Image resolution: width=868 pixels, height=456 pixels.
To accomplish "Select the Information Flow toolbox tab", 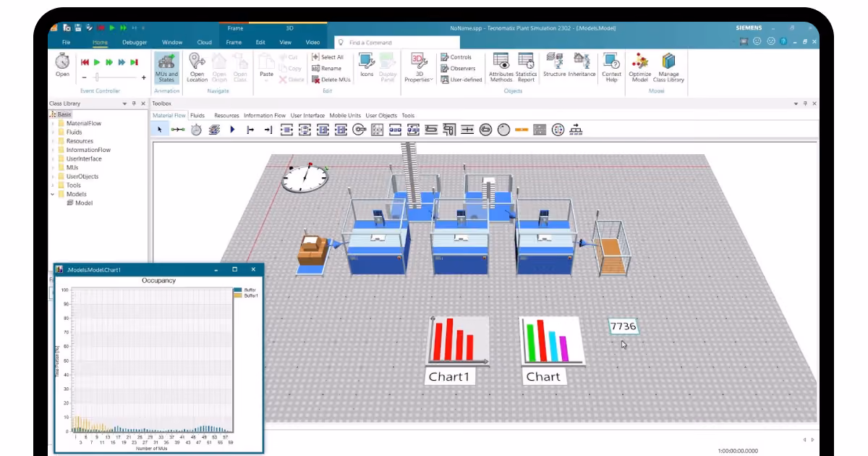I will [264, 115].
